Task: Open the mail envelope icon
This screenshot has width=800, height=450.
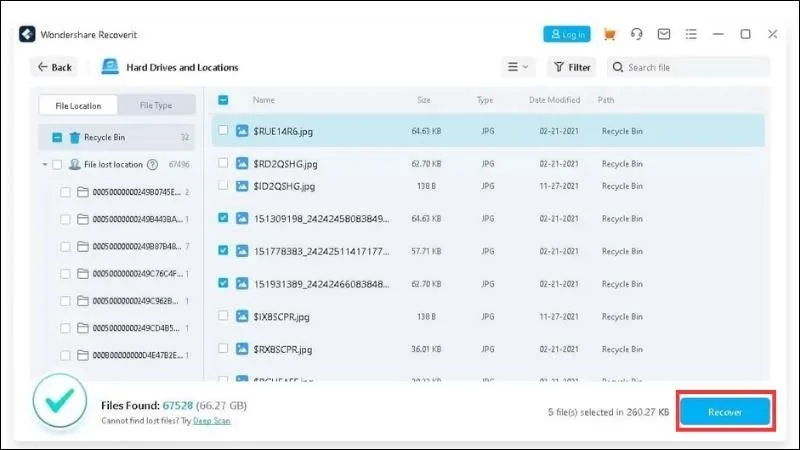Action: (664, 34)
